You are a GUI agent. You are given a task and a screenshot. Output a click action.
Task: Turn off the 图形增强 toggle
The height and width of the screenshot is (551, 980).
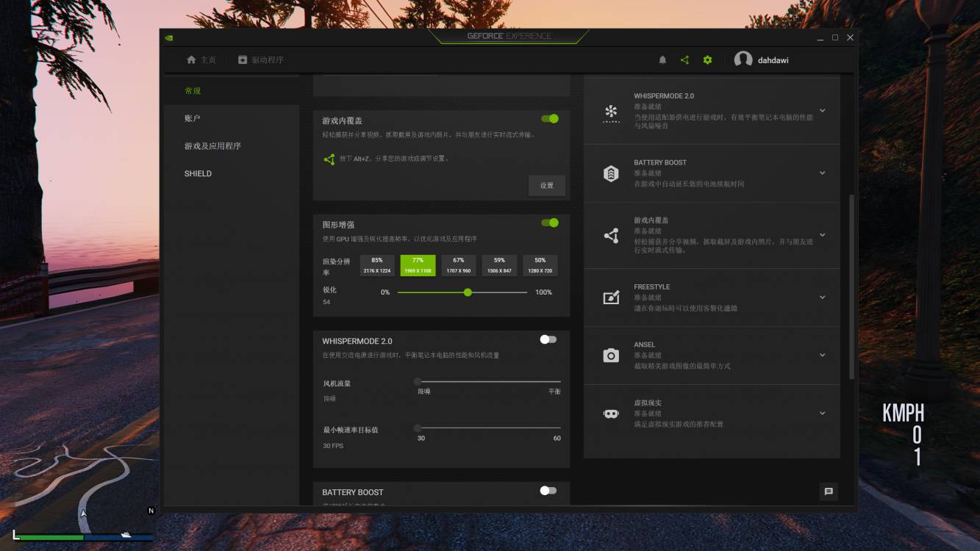[x=550, y=223]
